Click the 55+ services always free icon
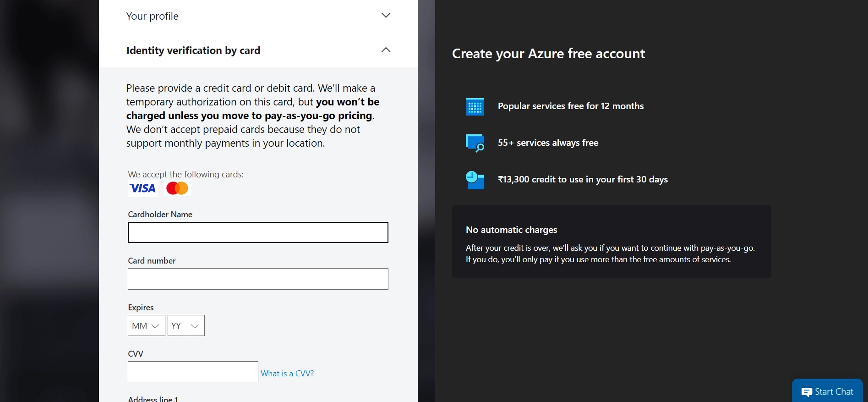This screenshot has width=868, height=402. pyautogui.click(x=475, y=143)
